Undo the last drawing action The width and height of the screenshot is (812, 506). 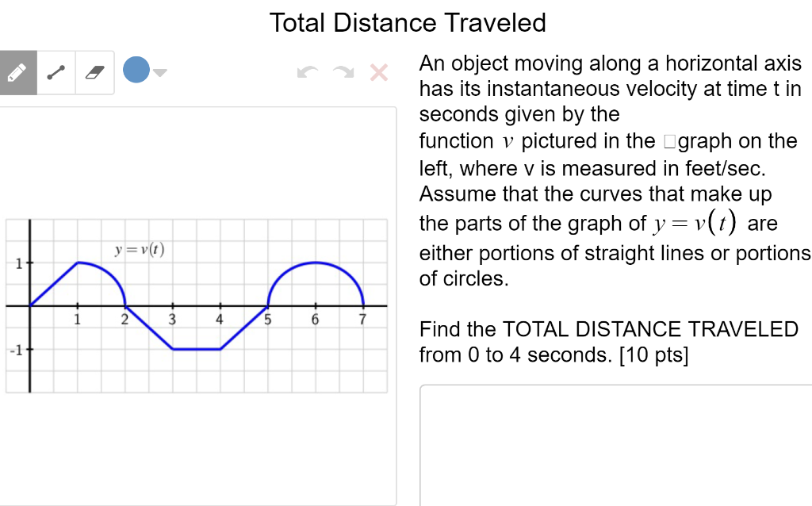point(308,72)
